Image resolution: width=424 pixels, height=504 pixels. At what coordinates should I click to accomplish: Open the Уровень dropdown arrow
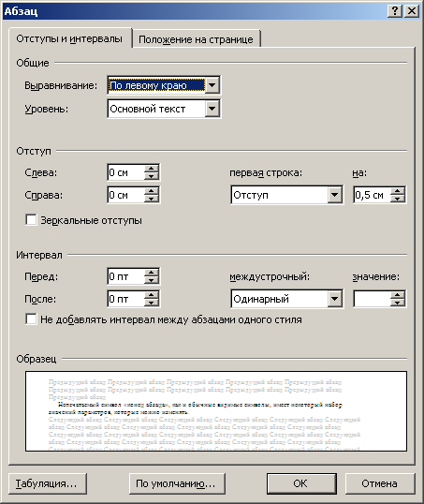pos(212,109)
